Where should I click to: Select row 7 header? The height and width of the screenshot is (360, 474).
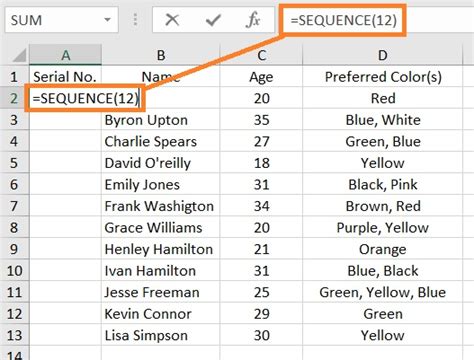(14, 206)
